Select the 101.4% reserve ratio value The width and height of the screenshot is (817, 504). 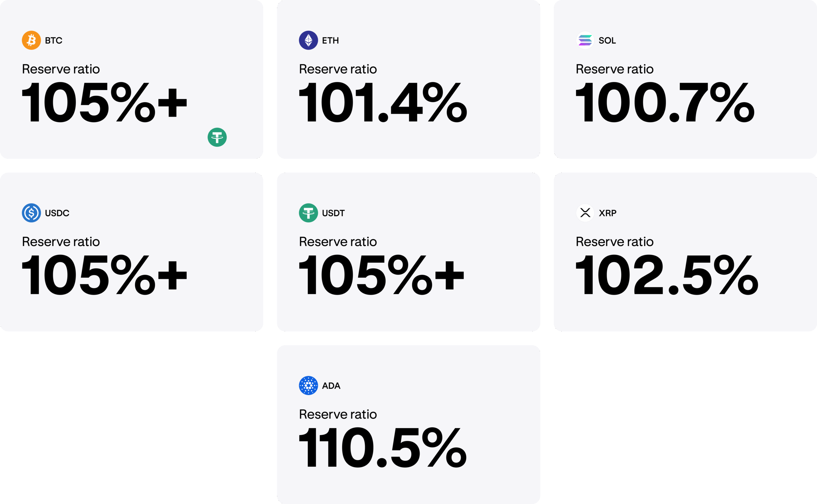(382, 102)
